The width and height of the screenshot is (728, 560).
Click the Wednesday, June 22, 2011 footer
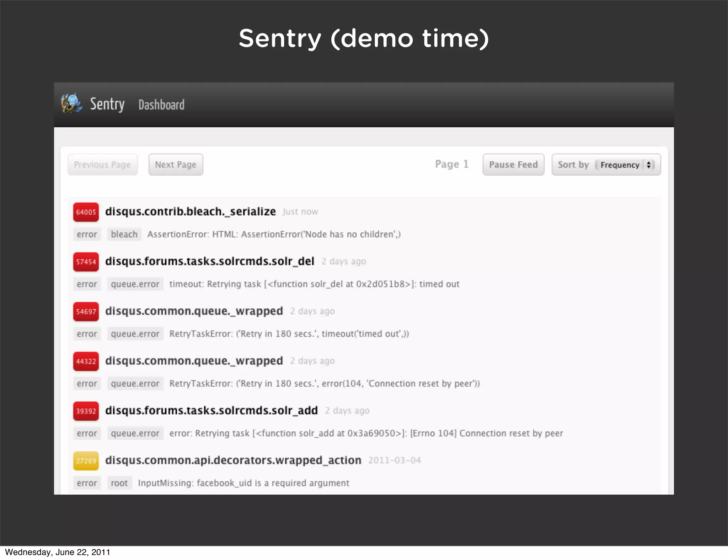tap(58, 552)
